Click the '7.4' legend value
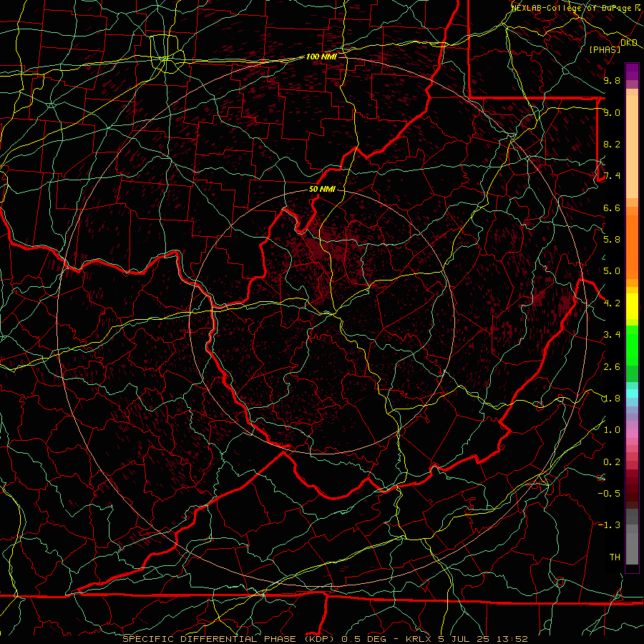644x644 pixels. 612,176
